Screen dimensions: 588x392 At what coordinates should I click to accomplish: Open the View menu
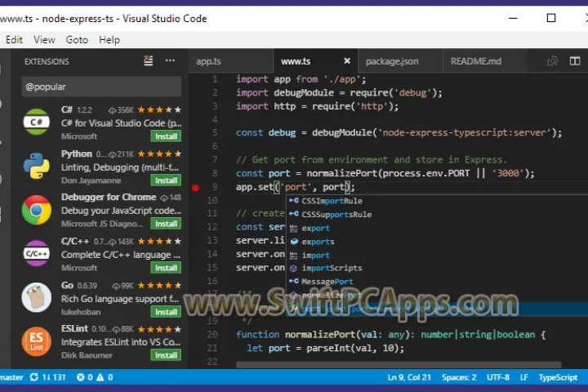[x=44, y=40]
